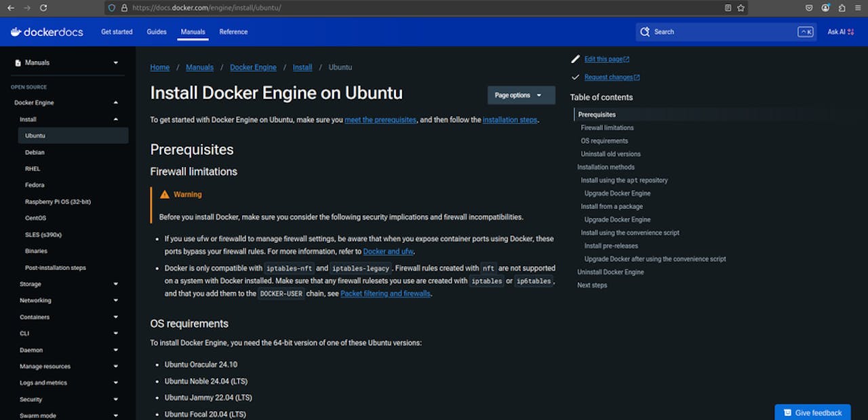Collapse the Docker Engine sidebar section
Image resolution: width=868 pixels, height=420 pixels.
(116, 102)
